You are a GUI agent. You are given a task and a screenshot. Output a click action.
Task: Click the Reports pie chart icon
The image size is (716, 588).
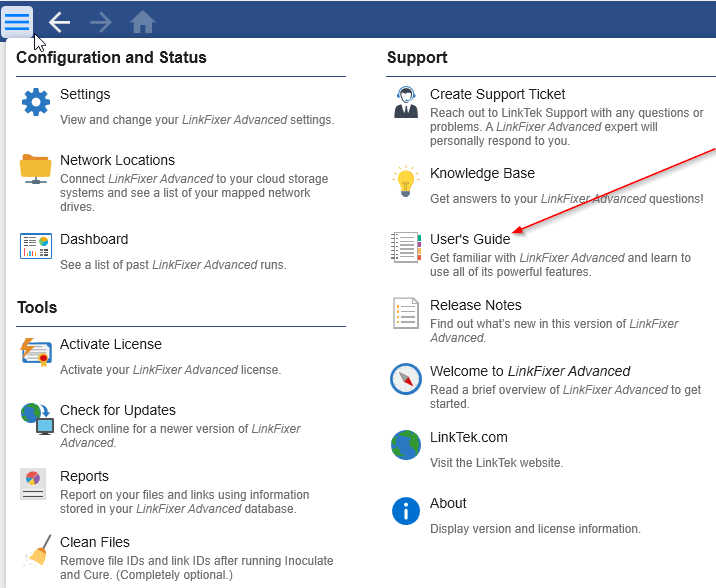coord(33,484)
